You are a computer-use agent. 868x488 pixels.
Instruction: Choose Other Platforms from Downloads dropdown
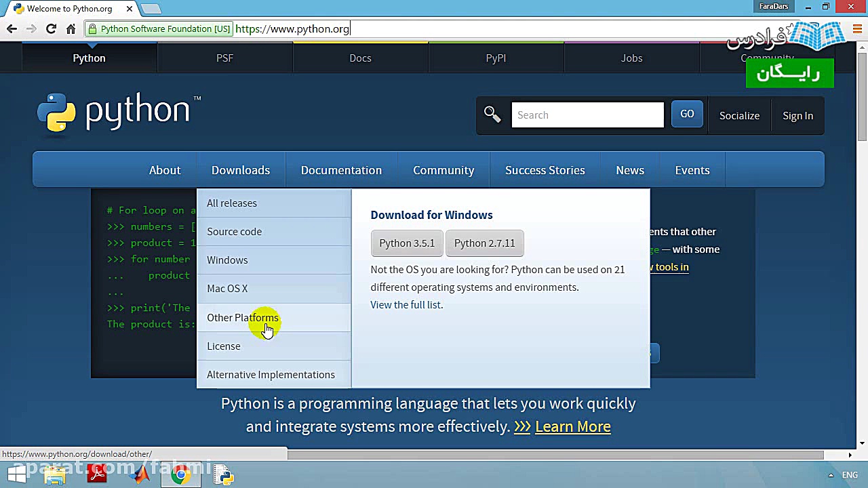274,318
